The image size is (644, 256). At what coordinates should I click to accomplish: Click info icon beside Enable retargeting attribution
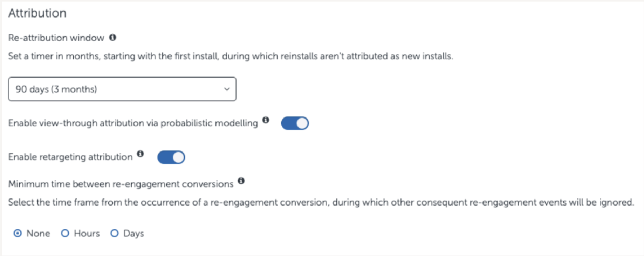141,154
